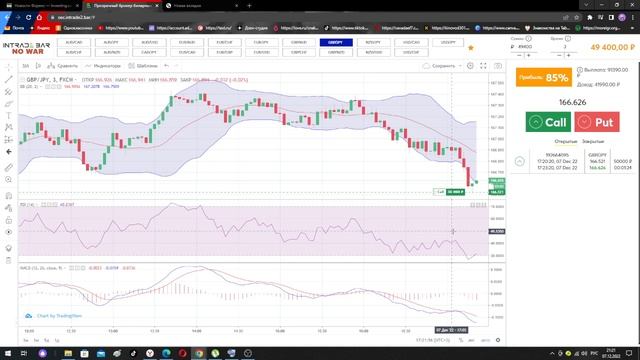Toggle magnet mode in drawing toolbar
Image resolution: width=640 pixels, height=360 pixels.
click(9, 196)
